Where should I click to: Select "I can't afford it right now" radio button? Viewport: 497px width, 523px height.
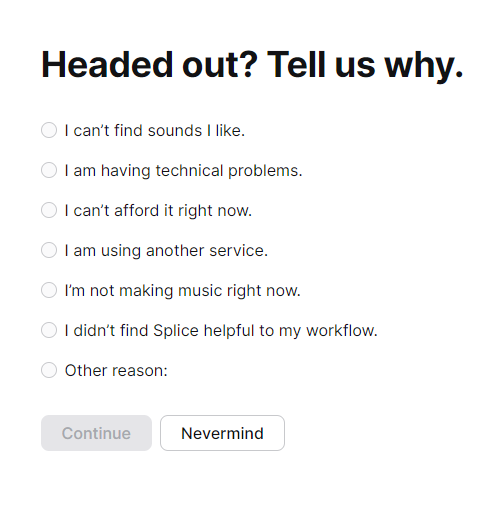pyautogui.click(x=49, y=210)
